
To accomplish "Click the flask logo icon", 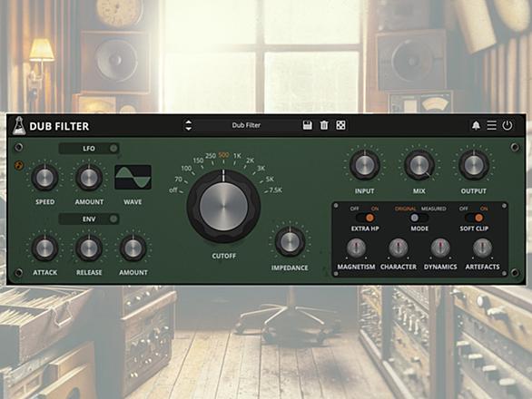I will pos(19,125).
